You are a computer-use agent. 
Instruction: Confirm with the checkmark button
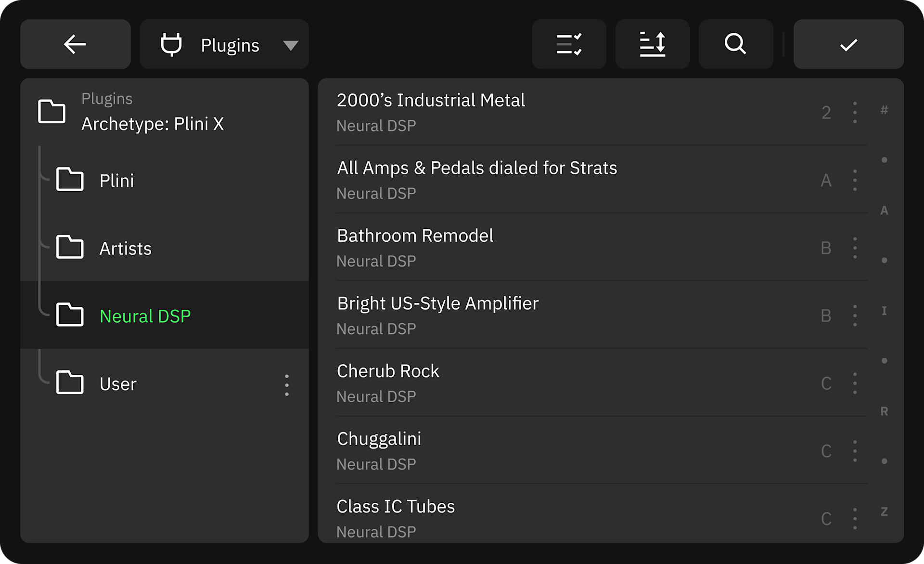coord(848,44)
